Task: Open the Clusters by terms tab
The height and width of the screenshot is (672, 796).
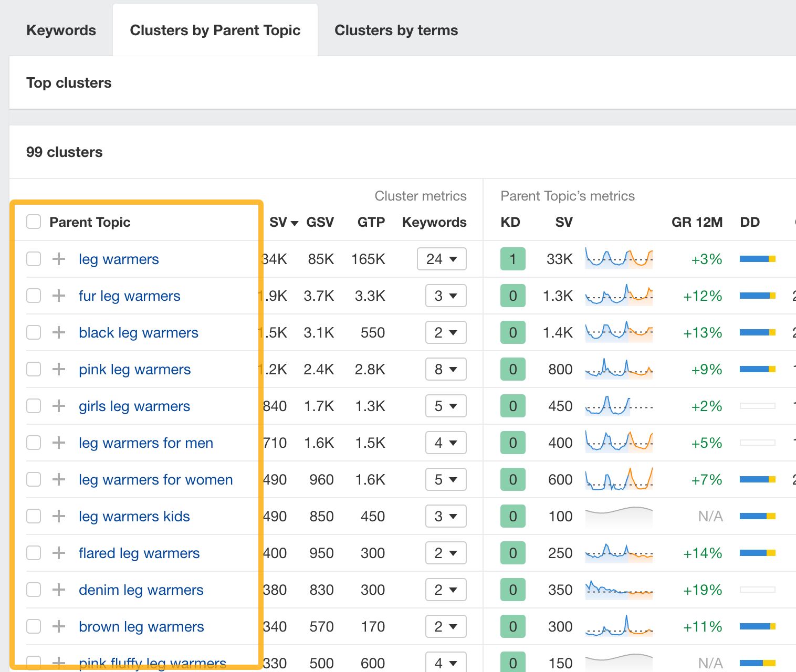Action: coord(396,30)
